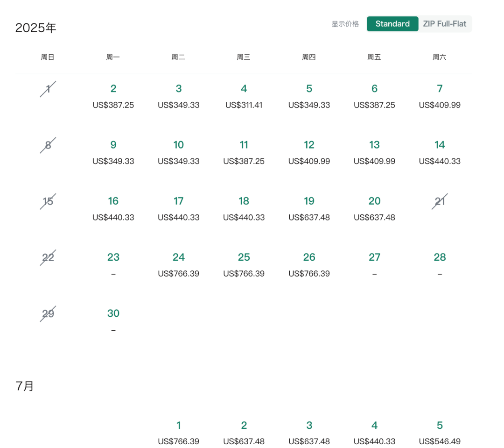
Task: Select date 28 with no price
Action: 440,264
